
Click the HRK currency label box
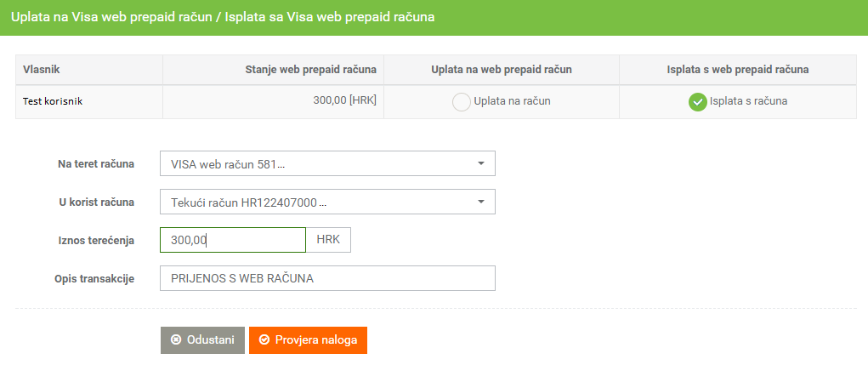[328, 240]
